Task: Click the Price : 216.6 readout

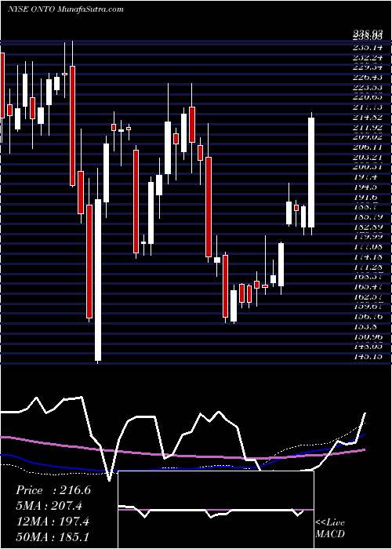Action: point(53,490)
